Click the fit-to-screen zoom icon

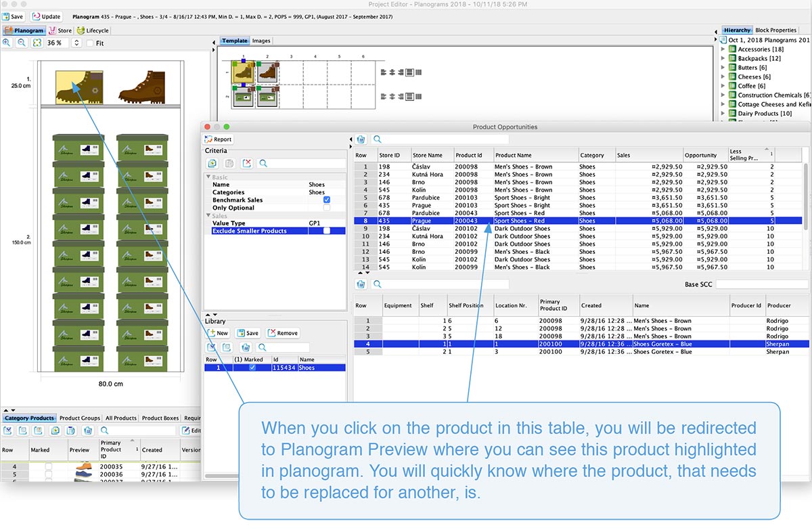click(37, 43)
